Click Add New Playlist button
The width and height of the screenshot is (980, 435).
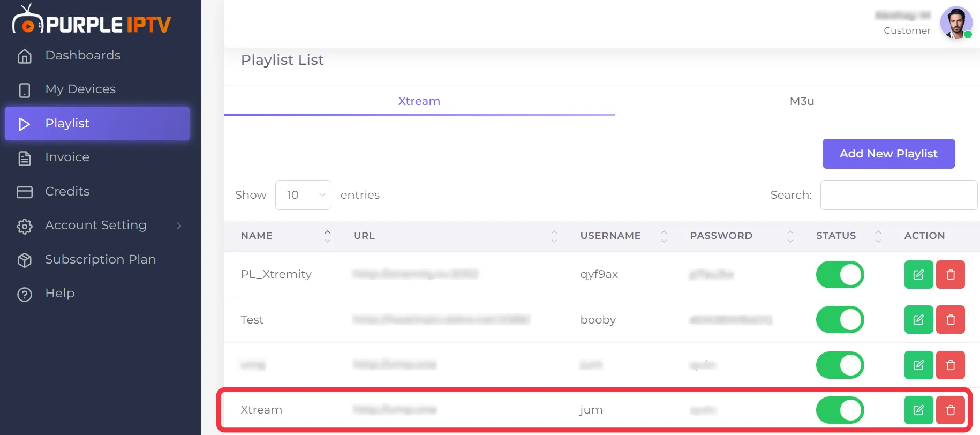[x=888, y=154]
